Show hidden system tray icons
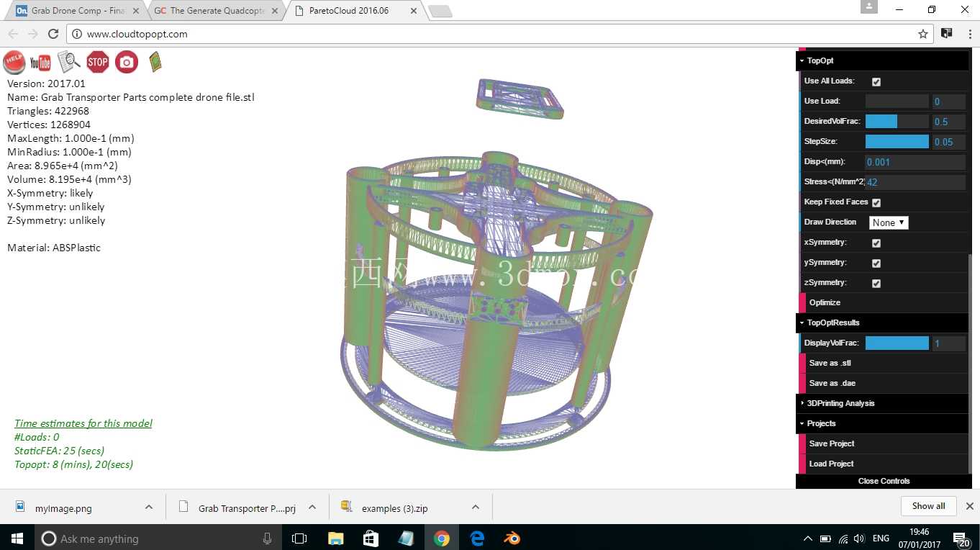The image size is (980, 550). pos(807,538)
